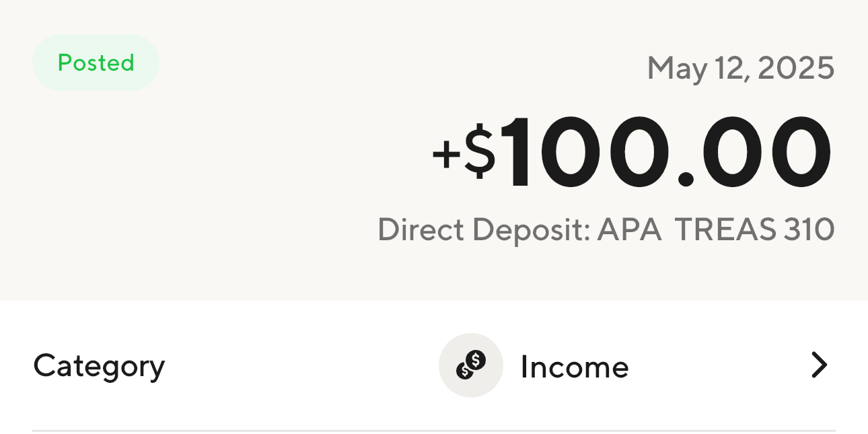Tap the words Direct Deposit

[x=484, y=229]
